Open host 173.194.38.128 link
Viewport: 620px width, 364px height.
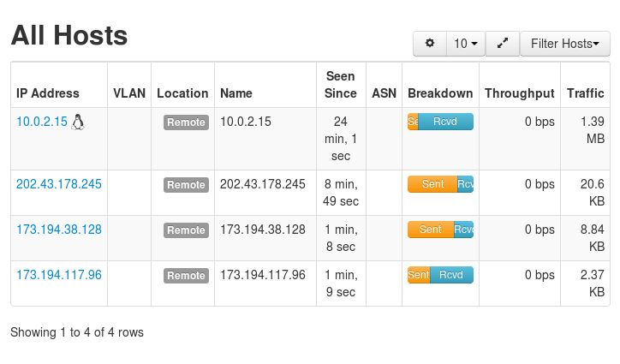click(59, 230)
